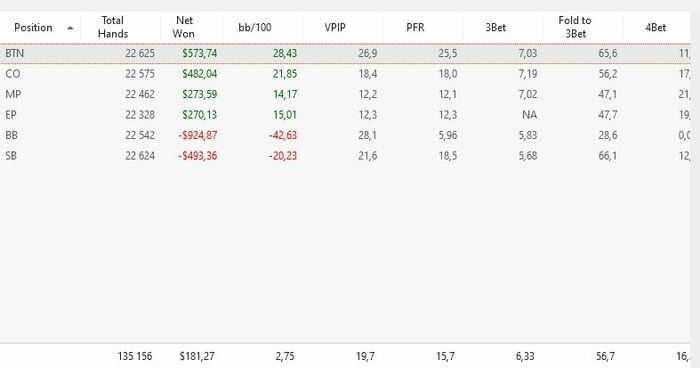The width and height of the screenshot is (700, 368).
Task: Select the SB position row
Action: coord(345,156)
